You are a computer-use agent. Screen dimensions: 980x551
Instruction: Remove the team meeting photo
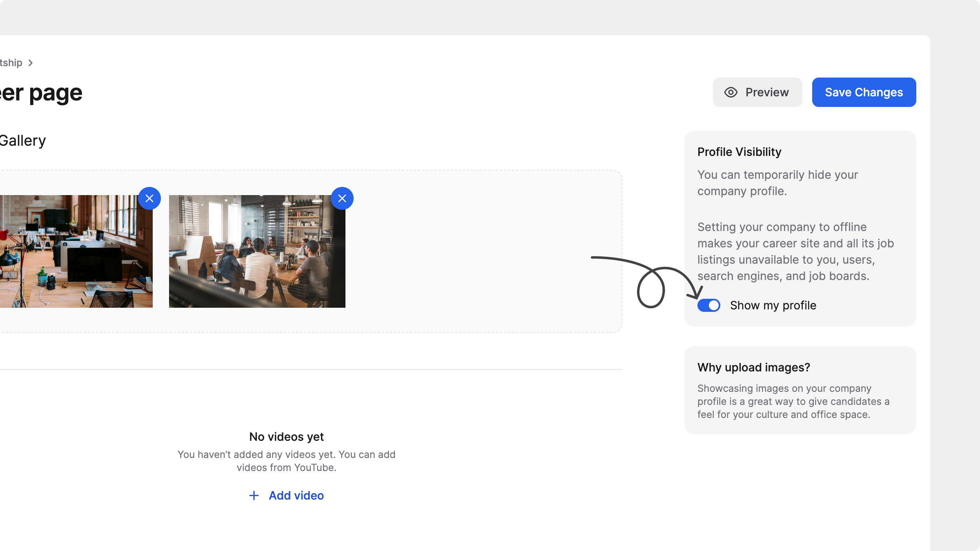point(342,198)
